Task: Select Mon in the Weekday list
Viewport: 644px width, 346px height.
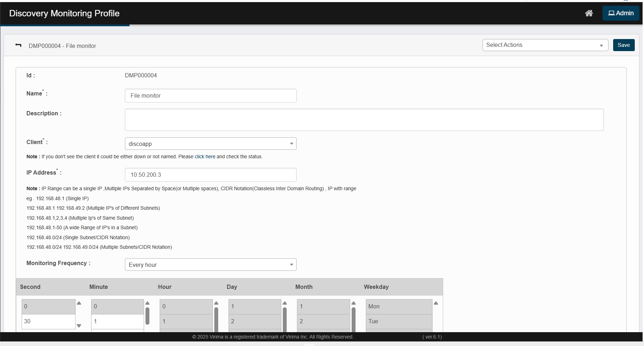Action: tap(399, 306)
